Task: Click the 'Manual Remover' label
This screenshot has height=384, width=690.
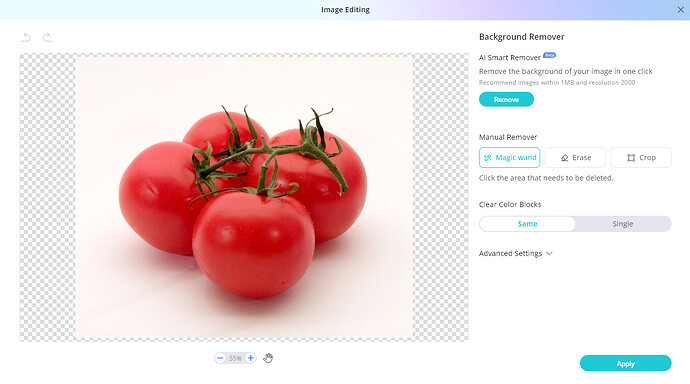Action: (508, 137)
